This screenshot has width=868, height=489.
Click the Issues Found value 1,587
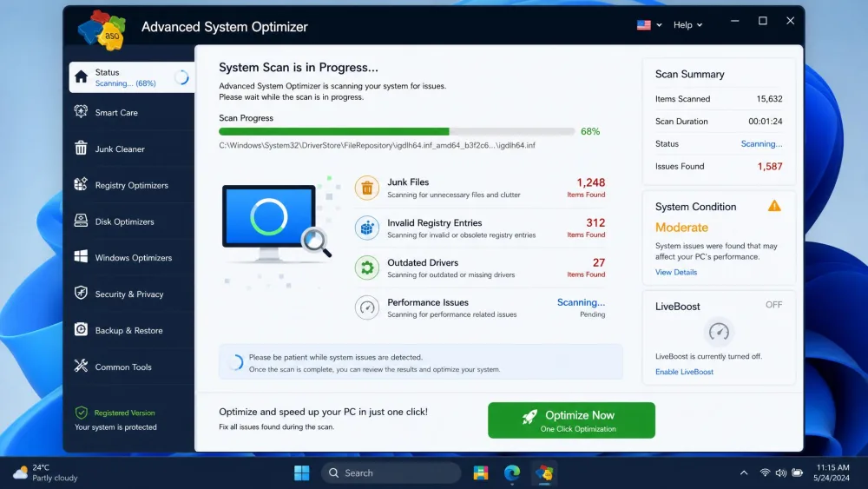click(x=770, y=166)
